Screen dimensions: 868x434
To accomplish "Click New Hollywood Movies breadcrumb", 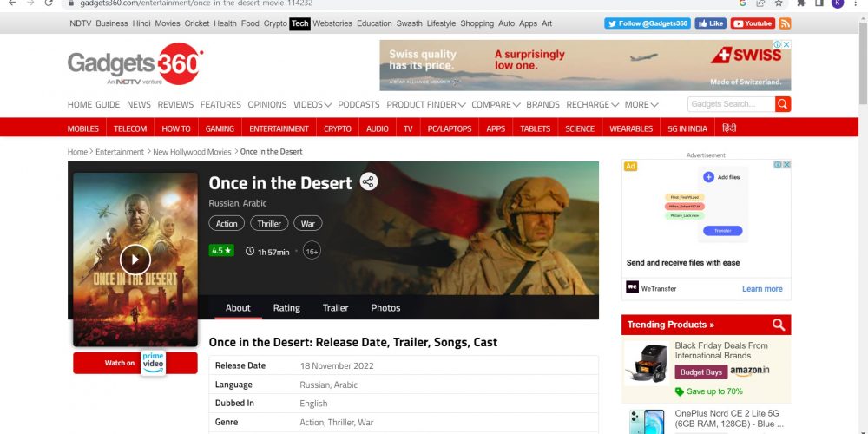I will (x=192, y=152).
